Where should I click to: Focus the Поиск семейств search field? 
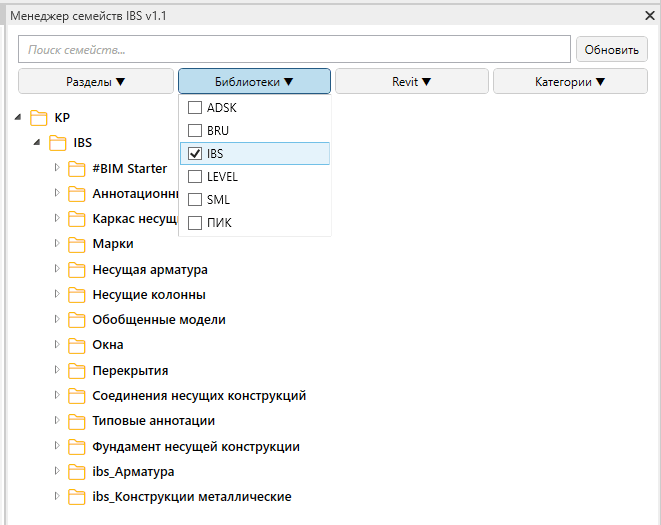(294, 49)
